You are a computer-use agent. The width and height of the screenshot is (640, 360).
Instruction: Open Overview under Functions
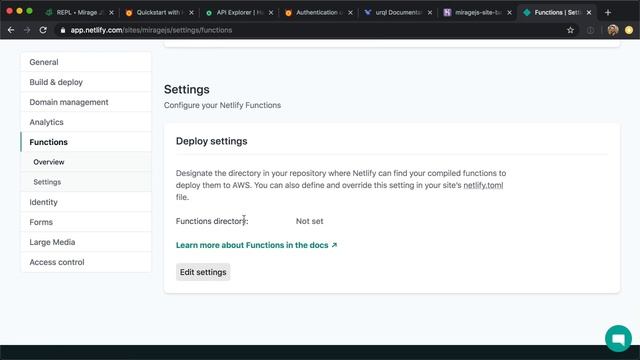pyautogui.click(x=86, y=162)
